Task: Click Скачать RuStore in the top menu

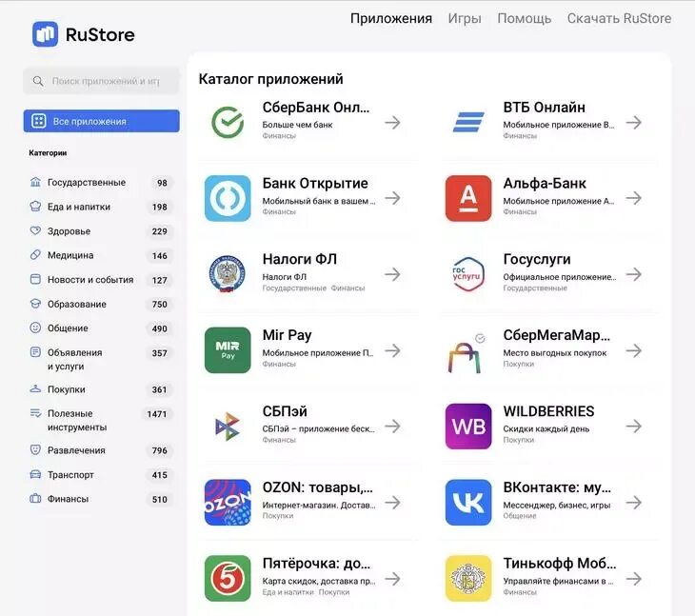Action: [x=619, y=19]
